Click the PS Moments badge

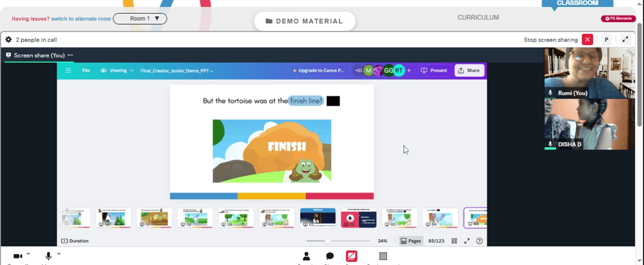618,19
